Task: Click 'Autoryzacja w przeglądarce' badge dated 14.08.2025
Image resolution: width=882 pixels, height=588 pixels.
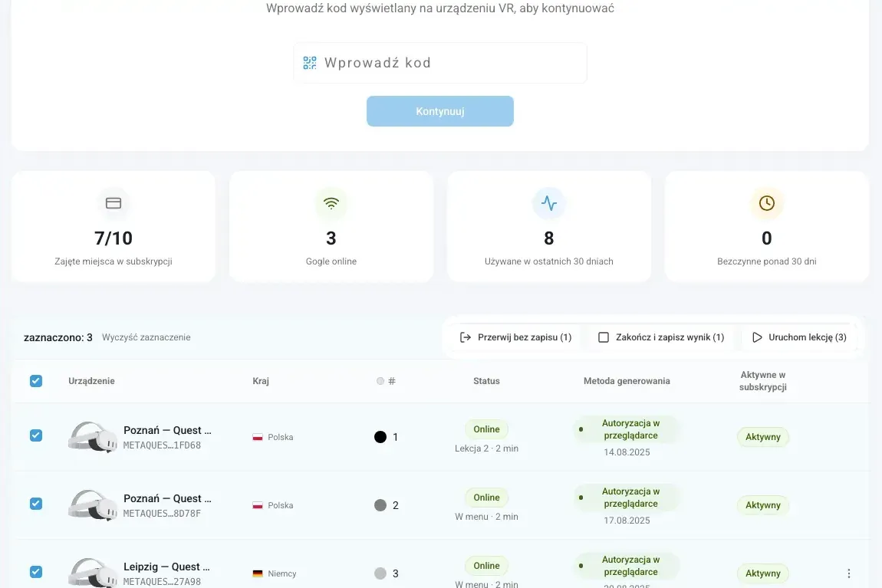Action: [627, 429]
